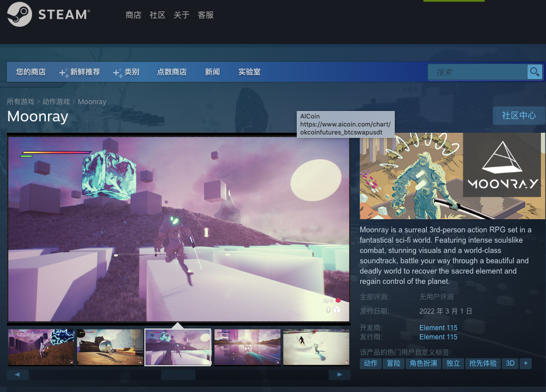Navigate to 动作游戏 breadcrumb link
Screen dimensions: 546x392
tap(56, 102)
